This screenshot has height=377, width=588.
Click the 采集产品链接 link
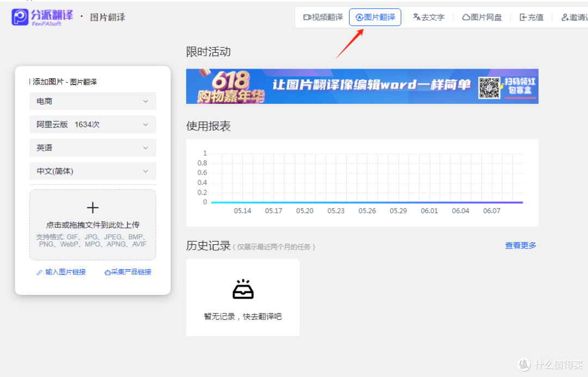coord(128,272)
